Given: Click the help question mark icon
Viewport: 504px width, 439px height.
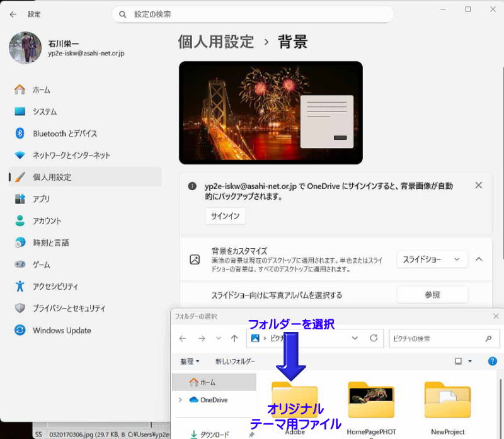Looking at the screenshot, I should click(x=493, y=362).
